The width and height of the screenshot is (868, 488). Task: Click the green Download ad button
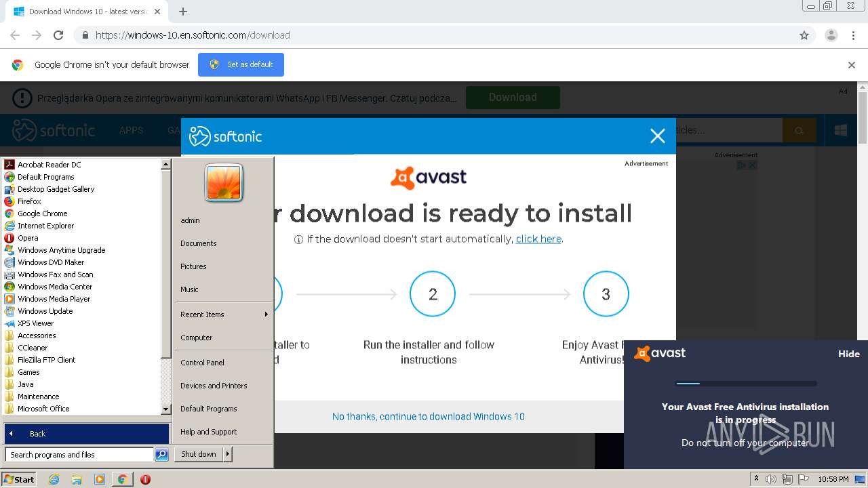click(x=513, y=98)
